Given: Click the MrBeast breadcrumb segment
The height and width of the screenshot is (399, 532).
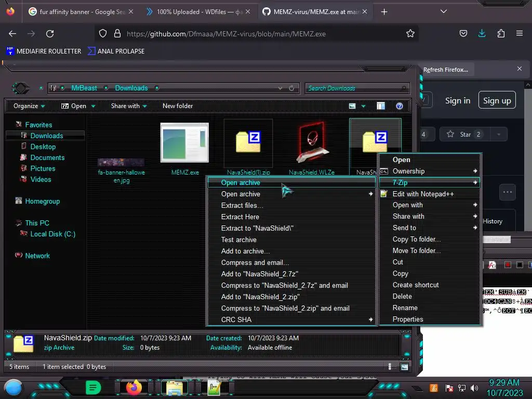Looking at the screenshot, I should pyautogui.click(x=84, y=88).
